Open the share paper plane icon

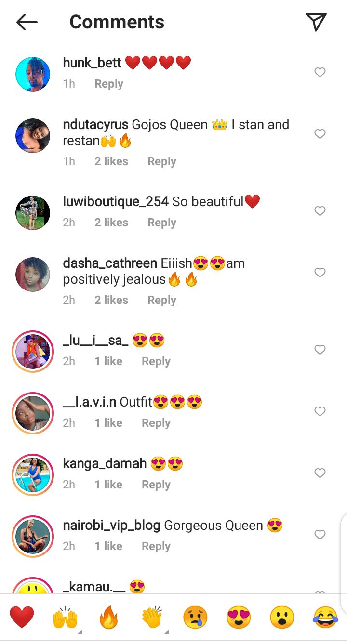[x=316, y=22]
